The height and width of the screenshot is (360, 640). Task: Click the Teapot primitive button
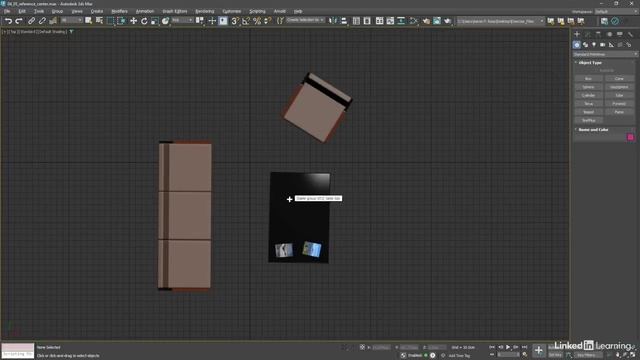(x=588, y=112)
